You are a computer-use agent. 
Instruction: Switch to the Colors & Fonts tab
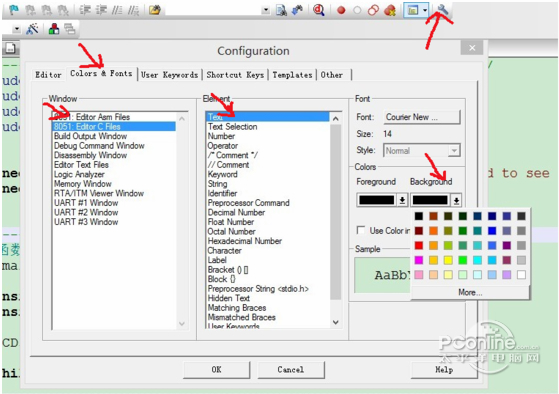(101, 73)
